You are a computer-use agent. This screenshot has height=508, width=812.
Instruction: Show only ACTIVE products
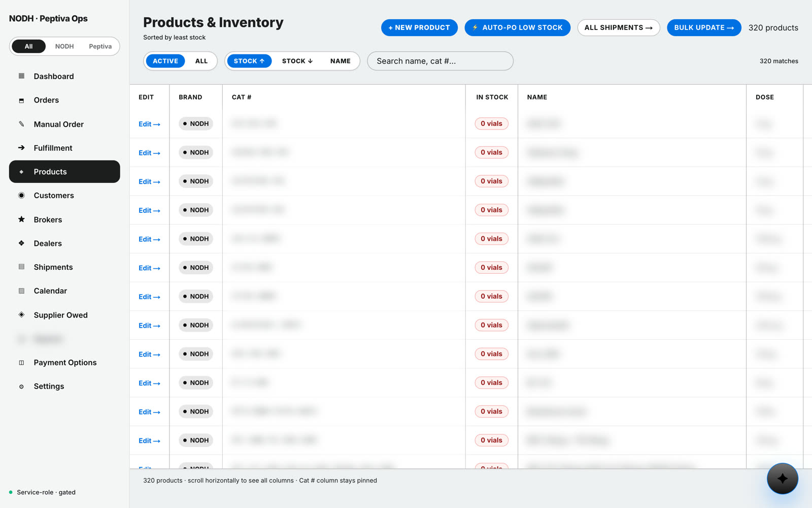click(x=165, y=61)
